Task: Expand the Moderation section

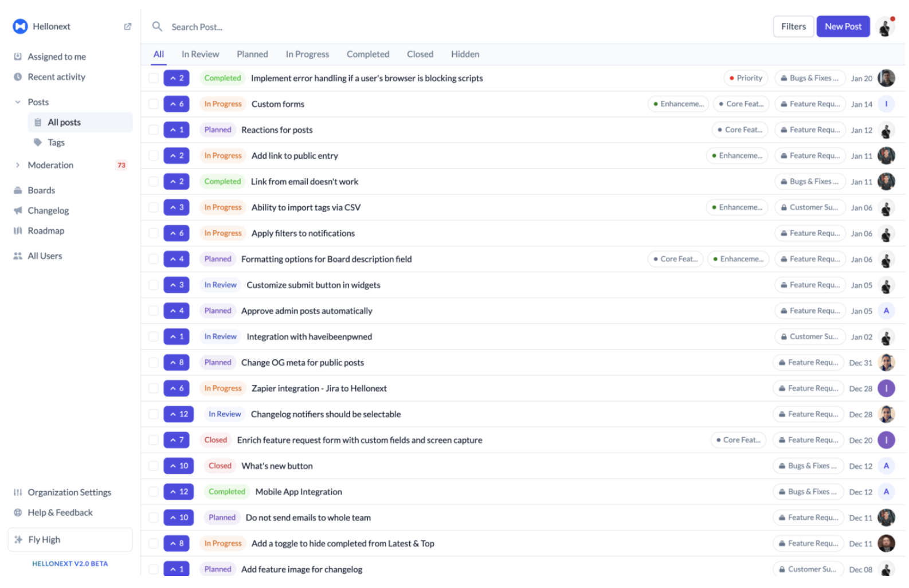Action: pos(18,165)
